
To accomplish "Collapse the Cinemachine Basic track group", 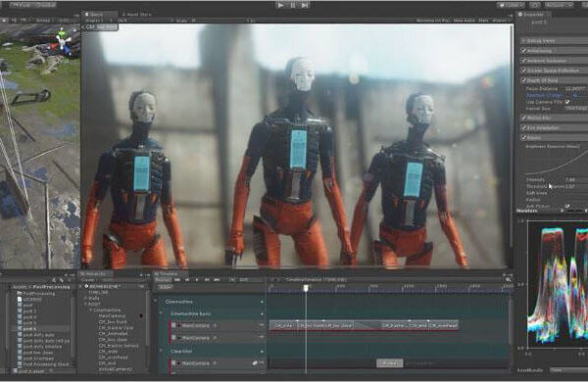I will [162, 313].
